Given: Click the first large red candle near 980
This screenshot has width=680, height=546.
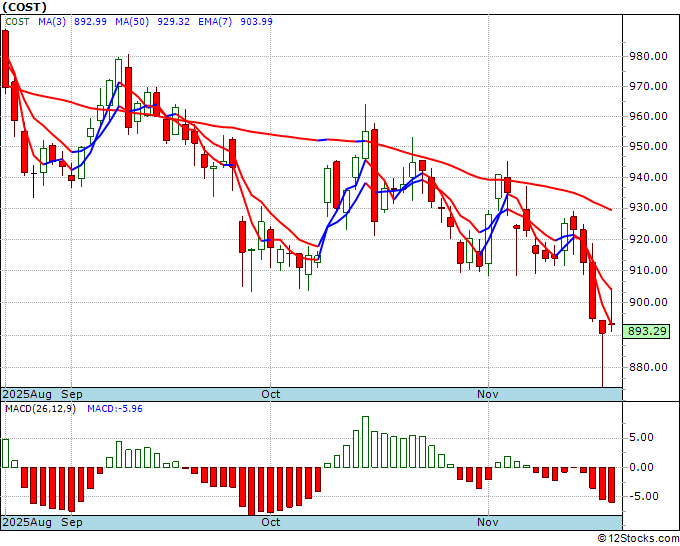Looking at the screenshot, I should coord(5,59).
